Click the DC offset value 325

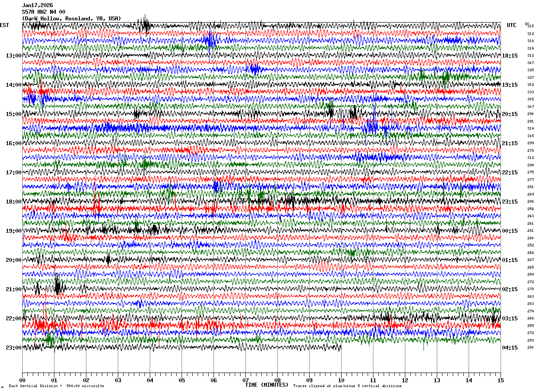(x=530, y=70)
